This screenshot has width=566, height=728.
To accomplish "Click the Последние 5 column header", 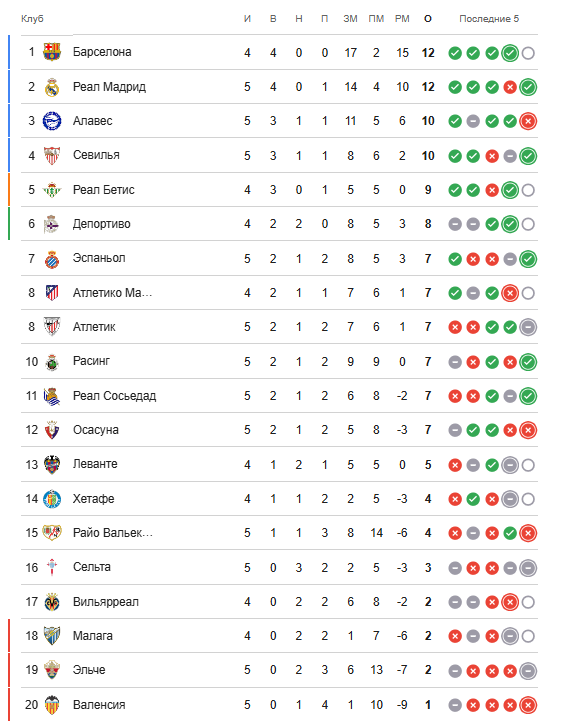I will pyautogui.click(x=489, y=19).
